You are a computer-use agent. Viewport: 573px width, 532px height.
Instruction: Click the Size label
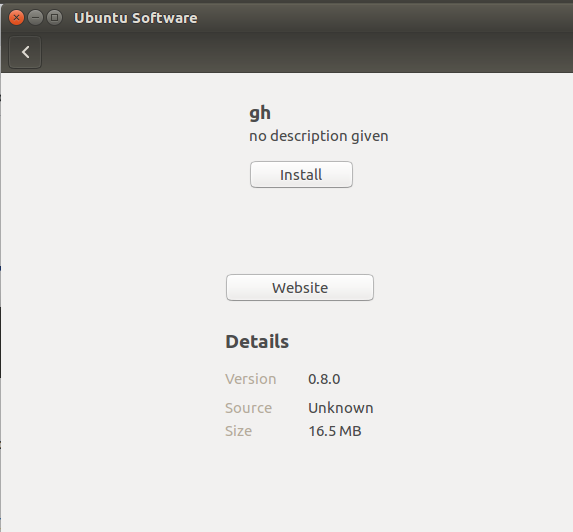pyautogui.click(x=238, y=431)
